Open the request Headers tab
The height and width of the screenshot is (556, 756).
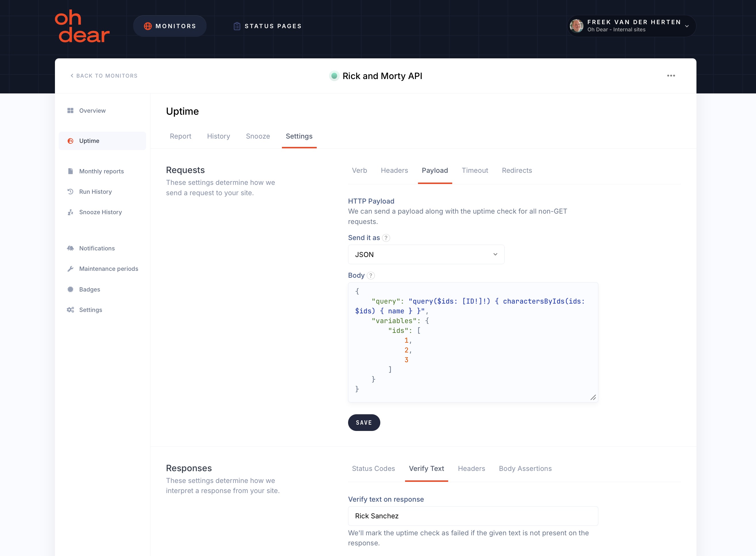click(x=394, y=171)
